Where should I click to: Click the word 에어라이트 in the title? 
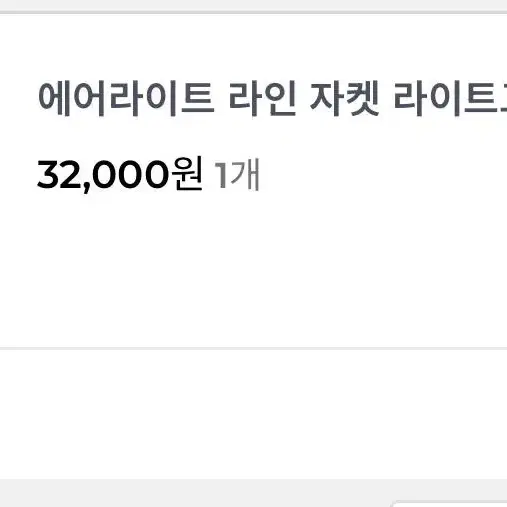point(126,99)
